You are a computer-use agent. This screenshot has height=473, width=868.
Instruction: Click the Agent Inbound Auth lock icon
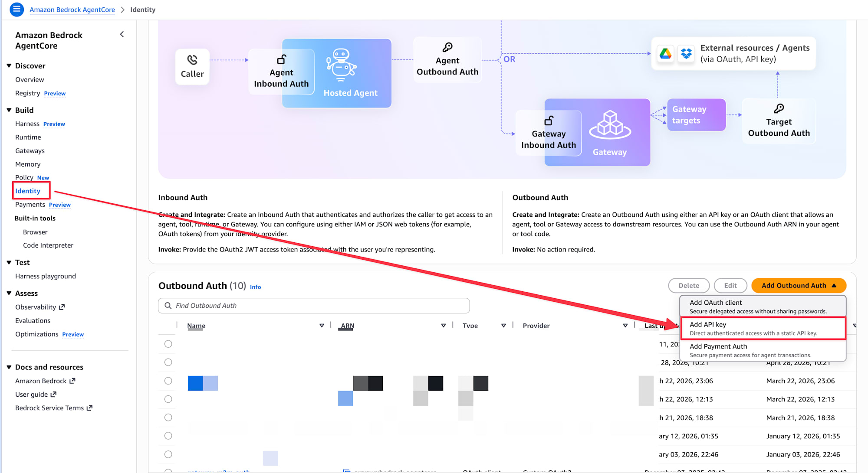tap(282, 59)
